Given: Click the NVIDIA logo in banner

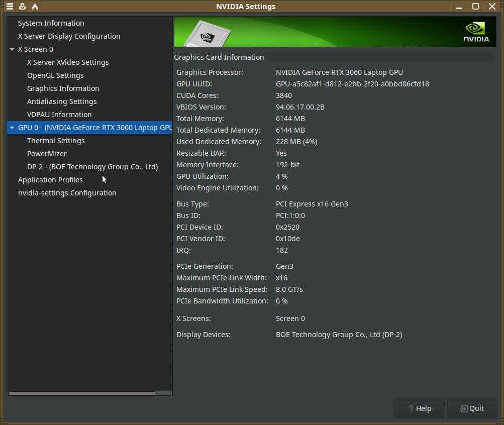Looking at the screenshot, I should tap(477, 32).
